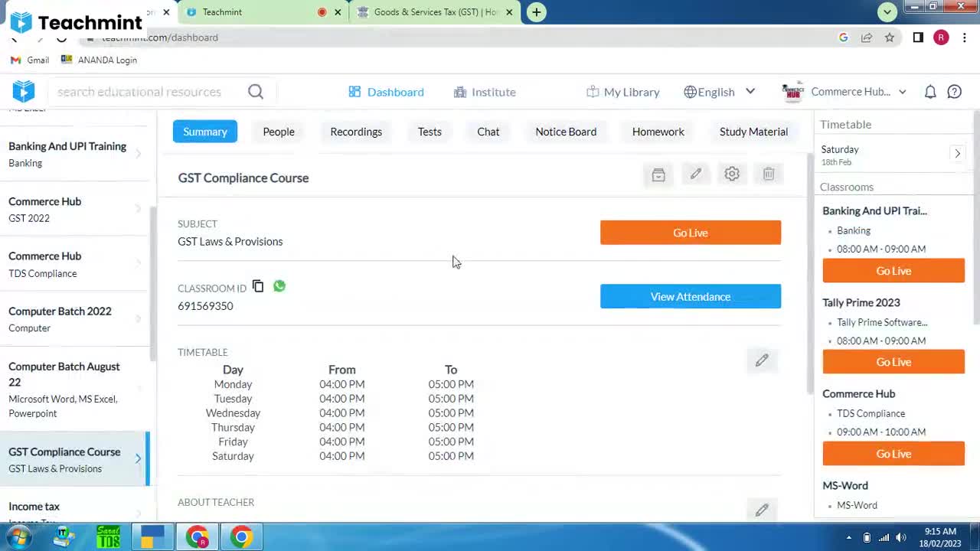Click the main Go Live button
The image size is (980, 551).
tap(691, 233)
